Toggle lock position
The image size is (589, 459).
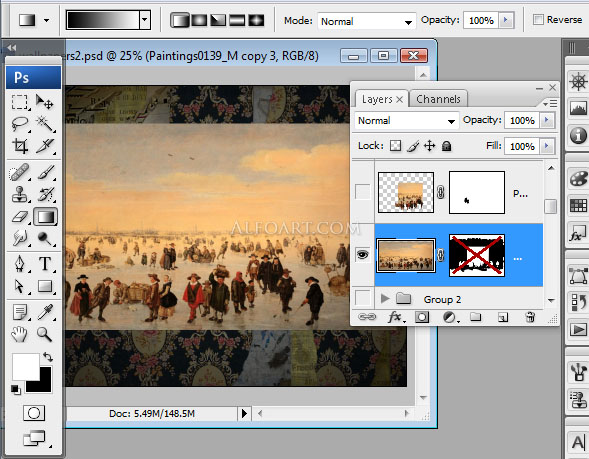pos(429,146)
